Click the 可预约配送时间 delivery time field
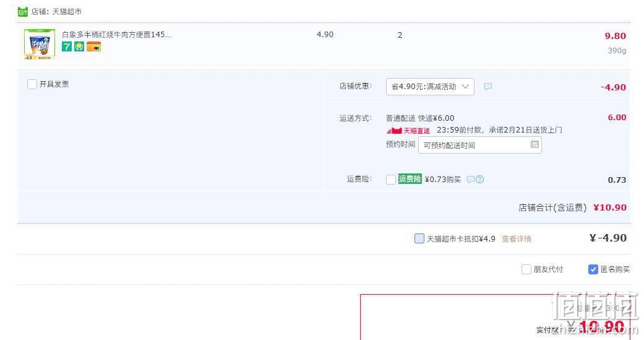This screenshot has height=340, width=644. (479, 145)
